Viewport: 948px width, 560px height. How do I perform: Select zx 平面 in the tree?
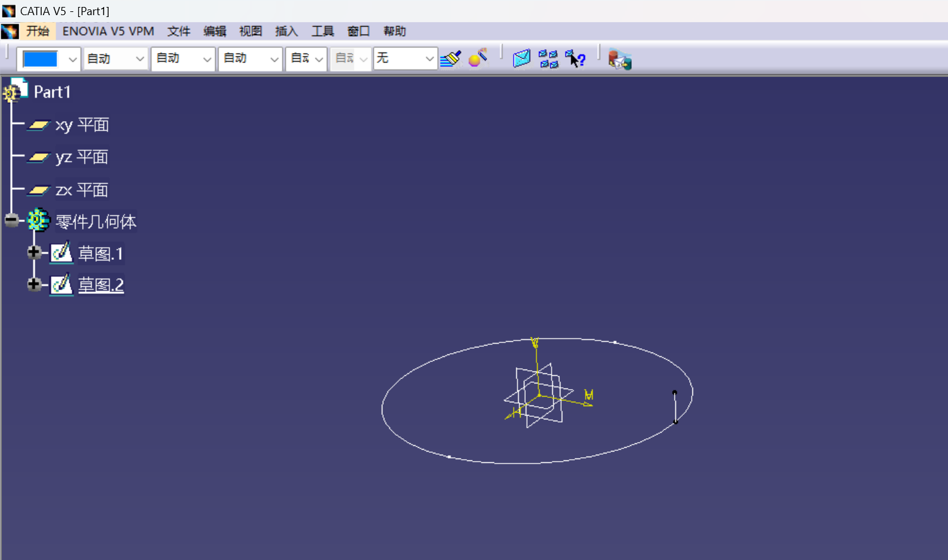click(82, 190)
